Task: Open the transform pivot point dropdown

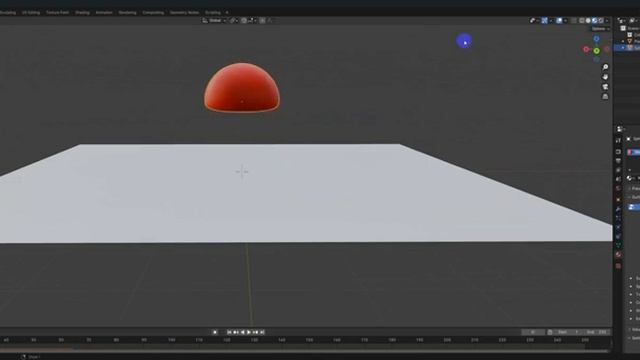Action: click(x=234, y=20)
